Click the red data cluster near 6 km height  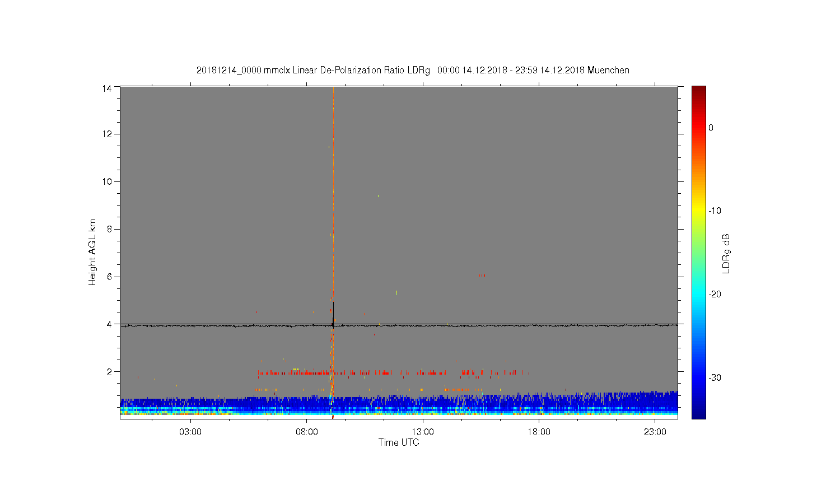(482, 275)
